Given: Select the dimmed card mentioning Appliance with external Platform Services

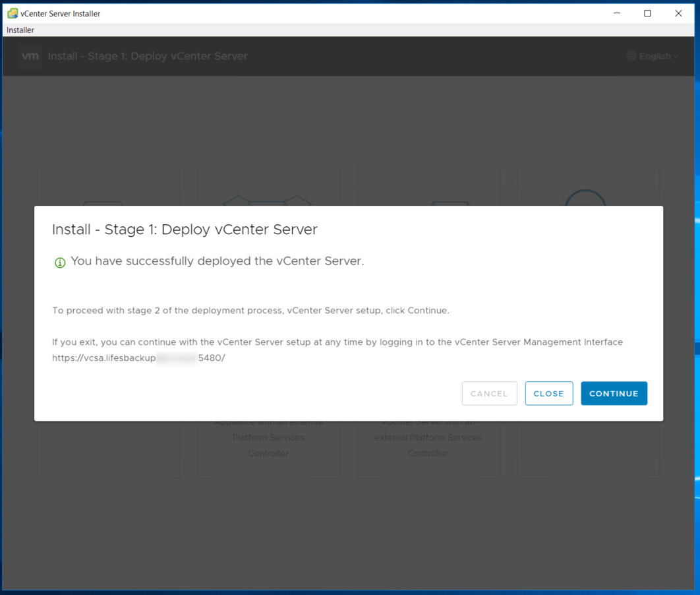Looking at the screenshot, I should point(268,445).
